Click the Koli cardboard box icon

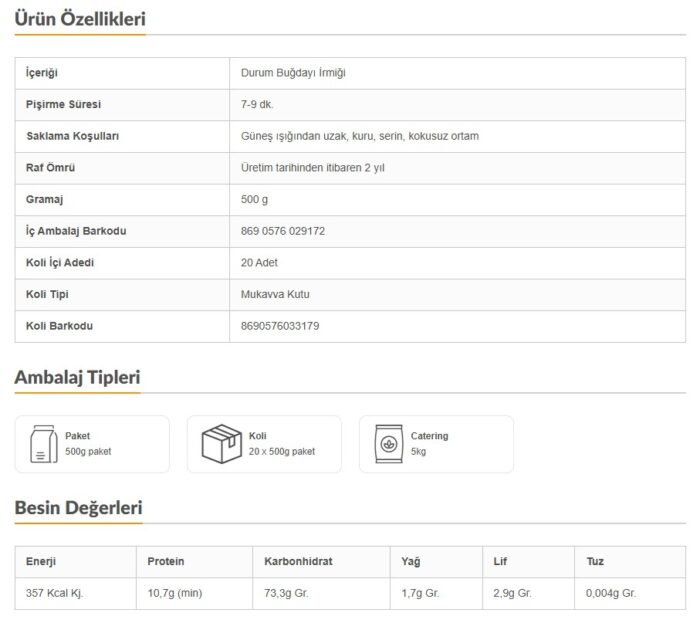pyautogui.click(x=222, y=444)
